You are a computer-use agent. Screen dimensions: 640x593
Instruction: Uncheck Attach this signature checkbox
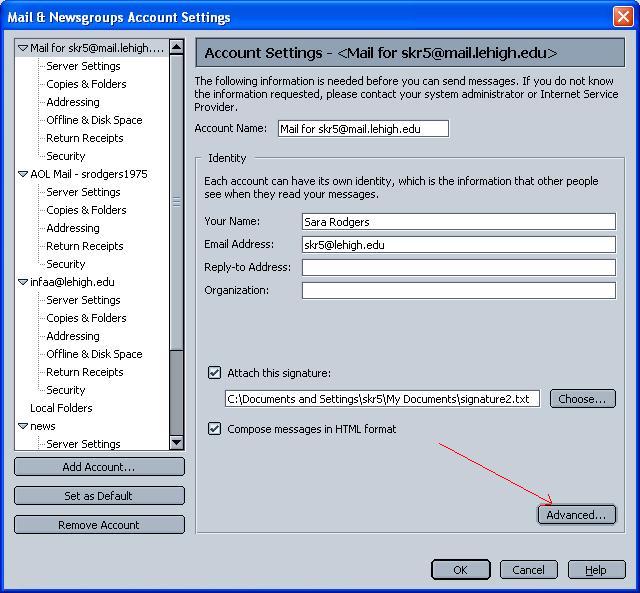214,373
